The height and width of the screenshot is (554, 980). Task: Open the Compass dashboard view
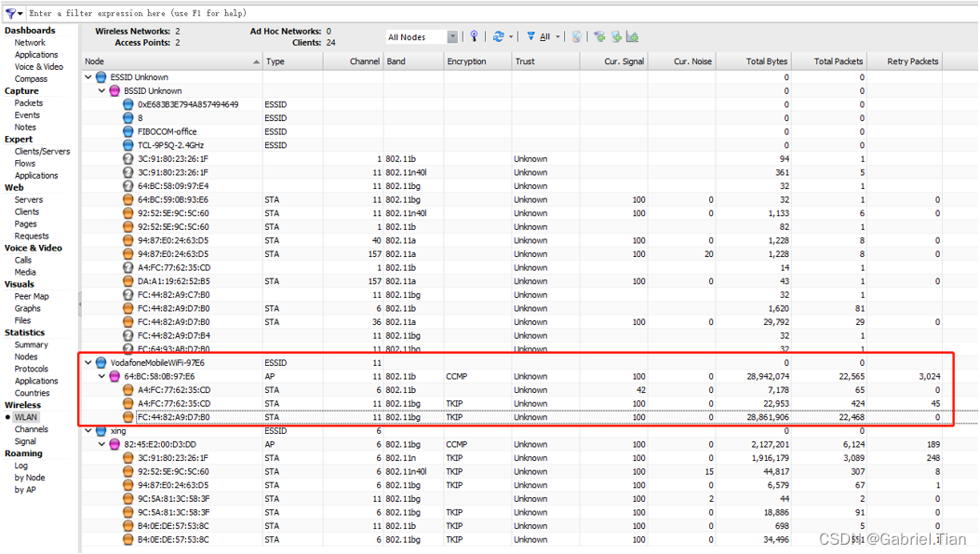point(31,79)
